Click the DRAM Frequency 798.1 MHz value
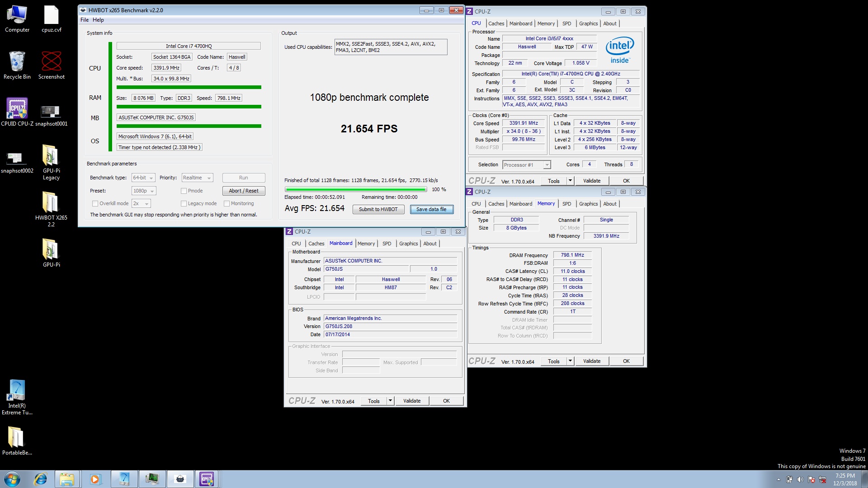The width and height of the screenshot is (868, 488). 572,255
